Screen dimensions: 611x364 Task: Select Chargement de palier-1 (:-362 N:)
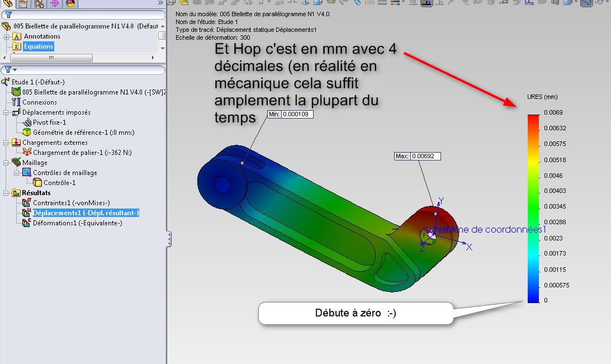click(x=82, y=153)
